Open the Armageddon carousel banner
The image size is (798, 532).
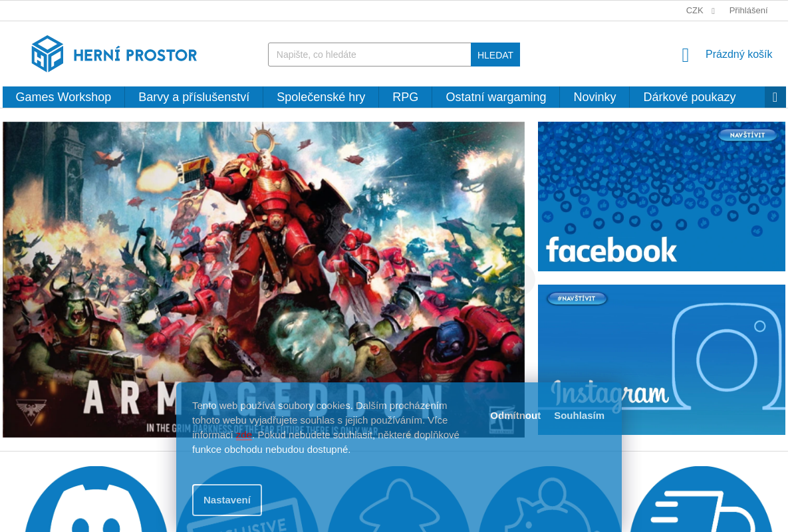pyautogui.click(x=263, y=279)
